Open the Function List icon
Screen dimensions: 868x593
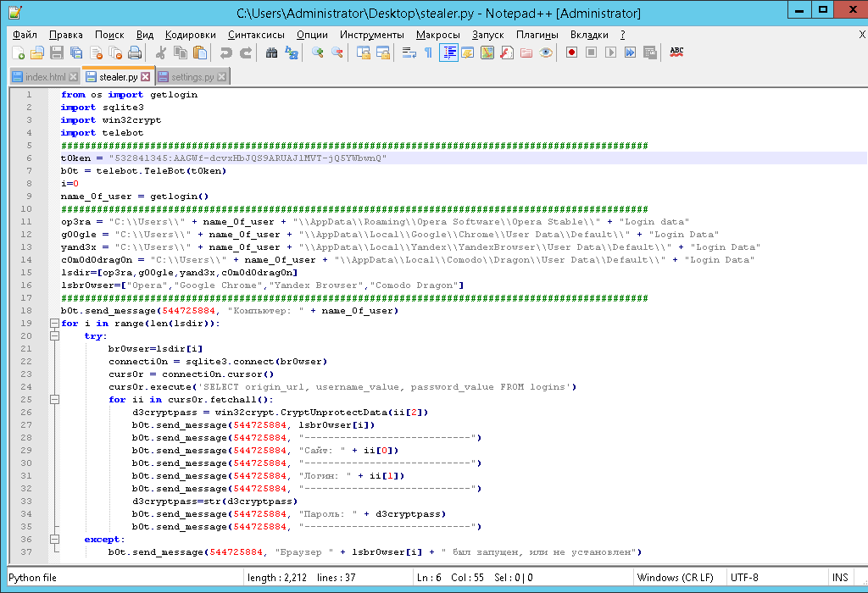pos(507,53)
